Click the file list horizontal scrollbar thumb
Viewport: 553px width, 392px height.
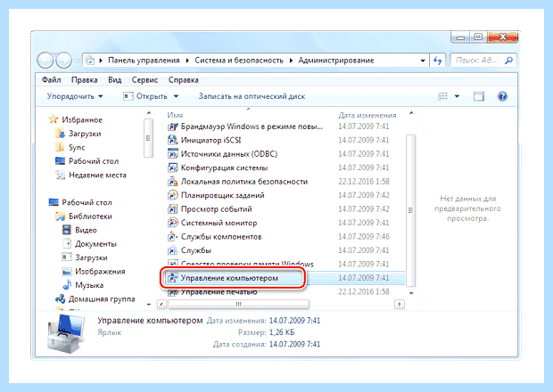point(239,304)
